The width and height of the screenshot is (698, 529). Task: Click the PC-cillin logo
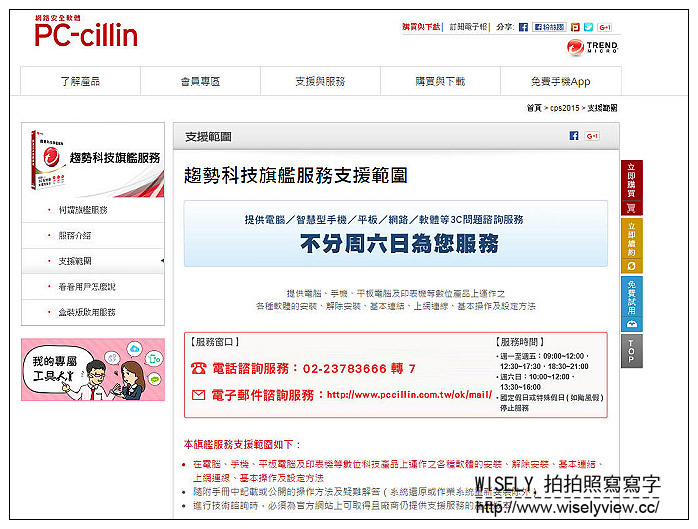click(x=86, y=32)
